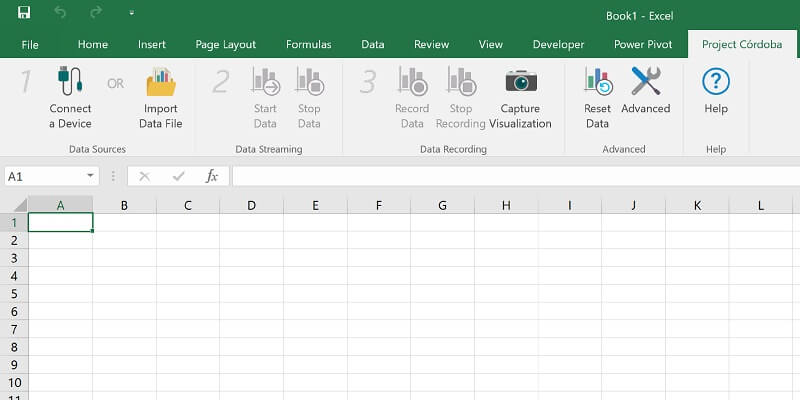Viewport: 800px width, 400px height.
Task: Switch to the Home tab
Action: coord(93,44)
